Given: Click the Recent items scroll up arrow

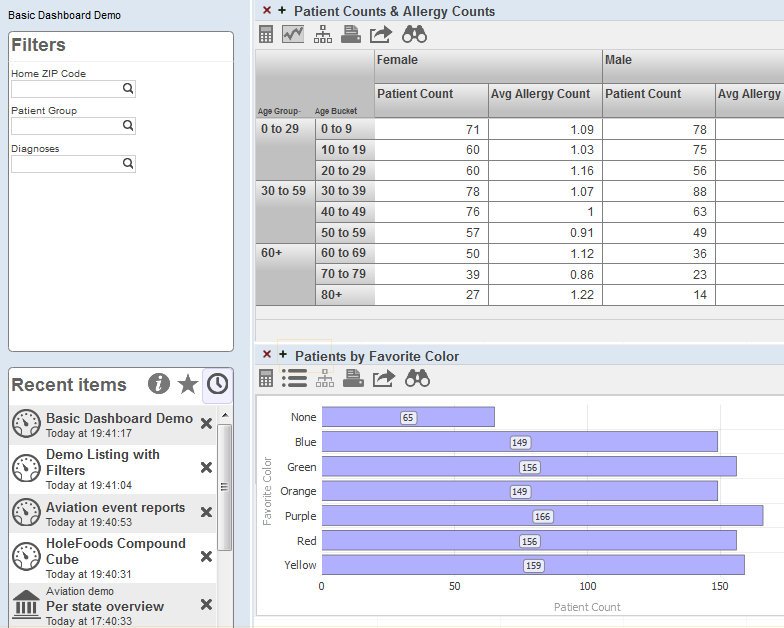Looking at the screenshot, I should coord(225,416).
